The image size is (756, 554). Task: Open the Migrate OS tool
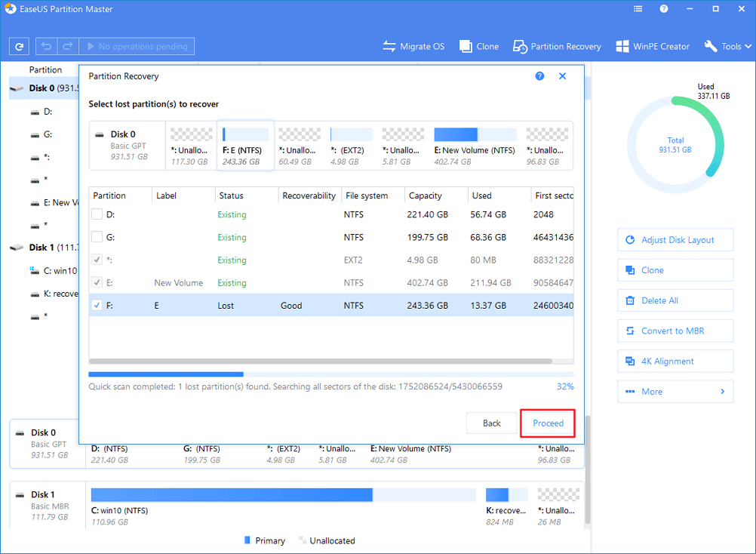coord(413,47)
